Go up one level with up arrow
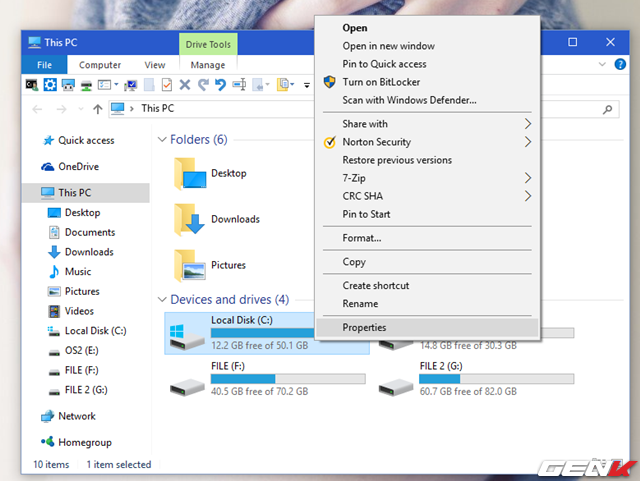 97,108
